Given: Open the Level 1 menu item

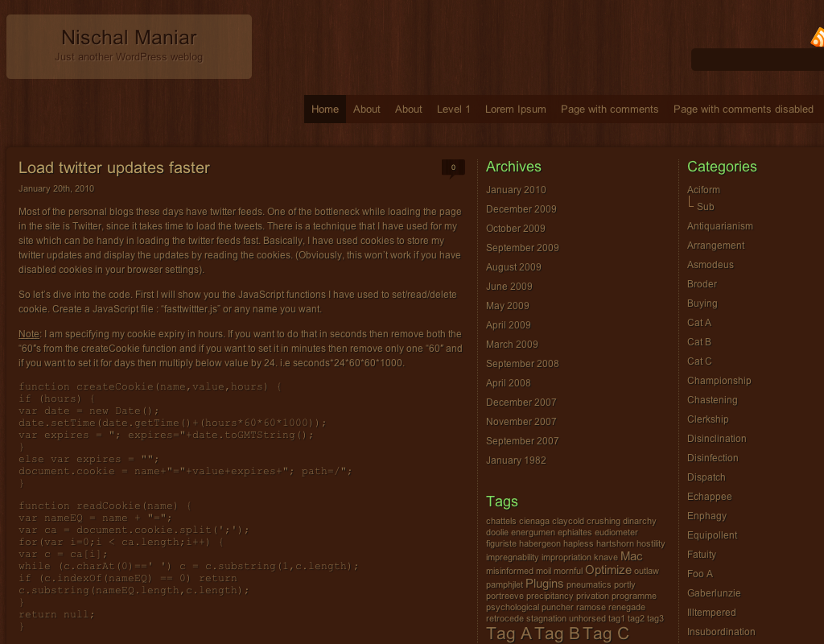Looking at the screenshot, I should point(454,109).
